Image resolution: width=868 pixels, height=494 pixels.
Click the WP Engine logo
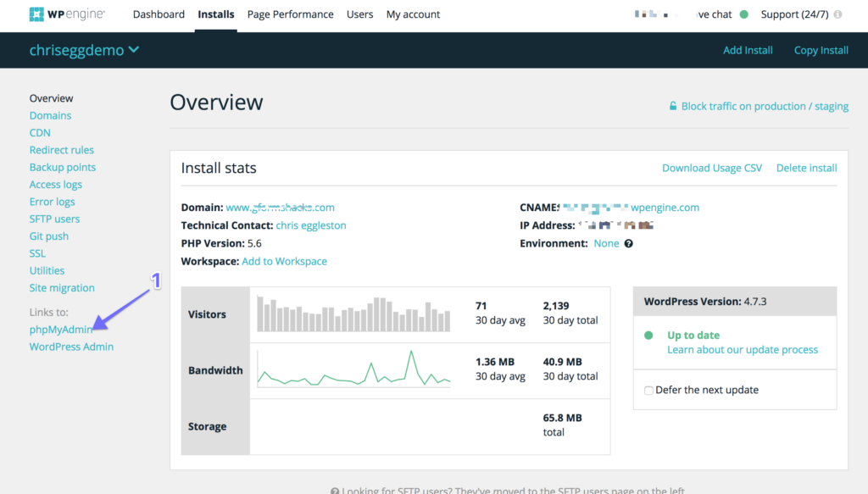click(67, 14)
